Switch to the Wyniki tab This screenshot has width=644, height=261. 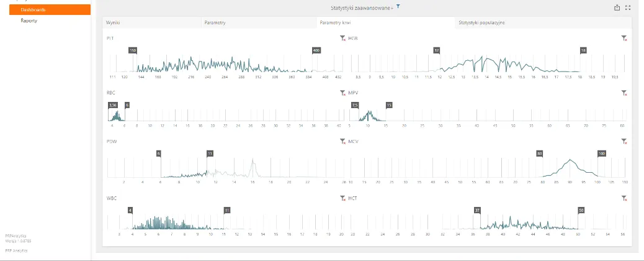[152, 22]
